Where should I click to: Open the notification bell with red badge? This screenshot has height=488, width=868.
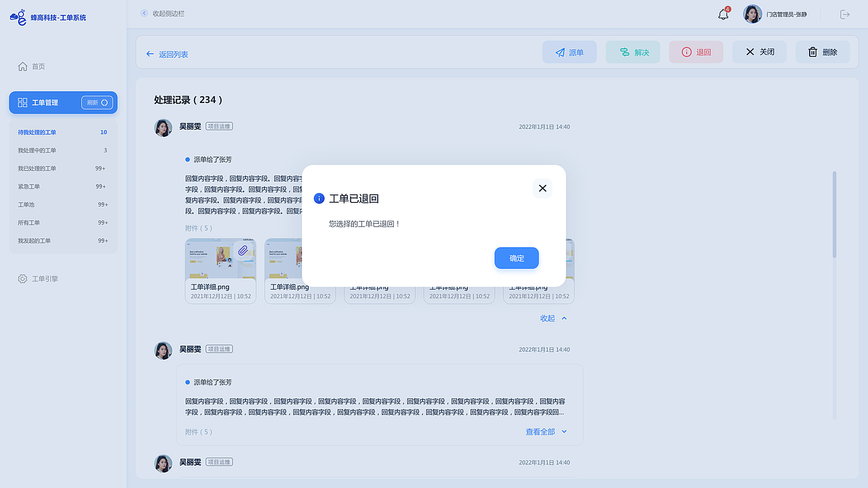[x=722, y=14]
